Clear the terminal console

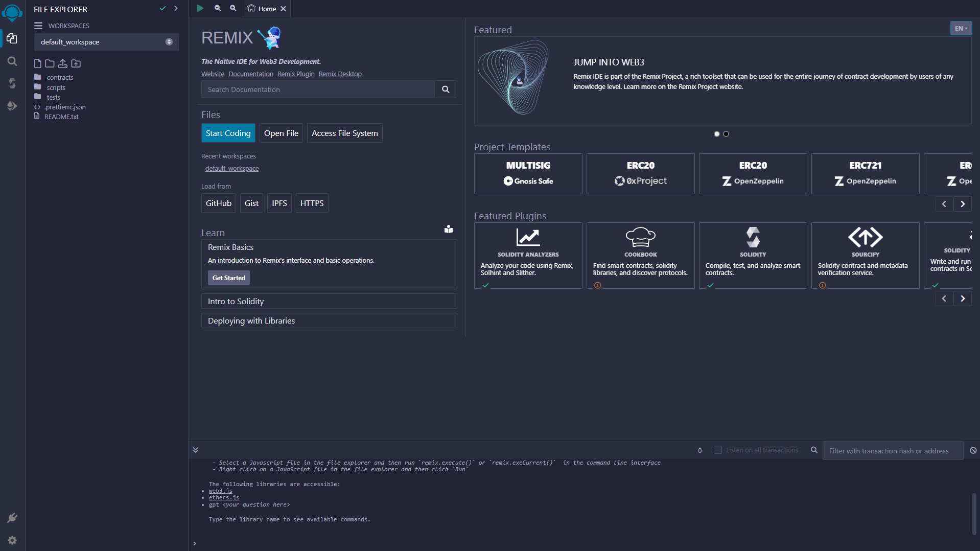973,450
